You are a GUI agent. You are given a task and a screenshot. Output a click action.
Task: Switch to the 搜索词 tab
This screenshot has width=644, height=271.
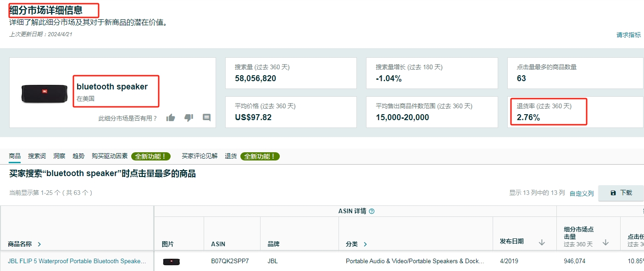click(x=37, y=156)
